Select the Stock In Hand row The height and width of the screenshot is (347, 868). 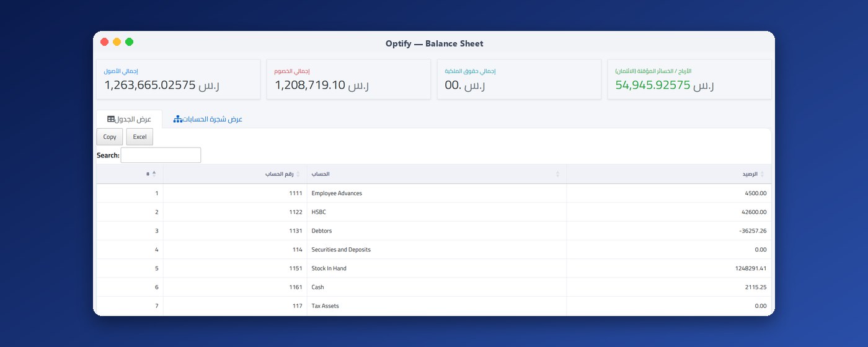[x=434, y=268]
